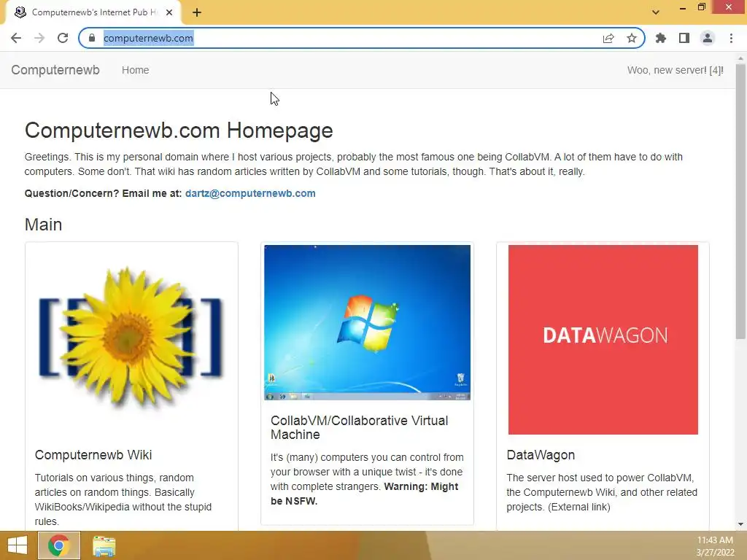The image size is (747, 560).
Task: Reload the page with the refresh icon
Action: 63,38
